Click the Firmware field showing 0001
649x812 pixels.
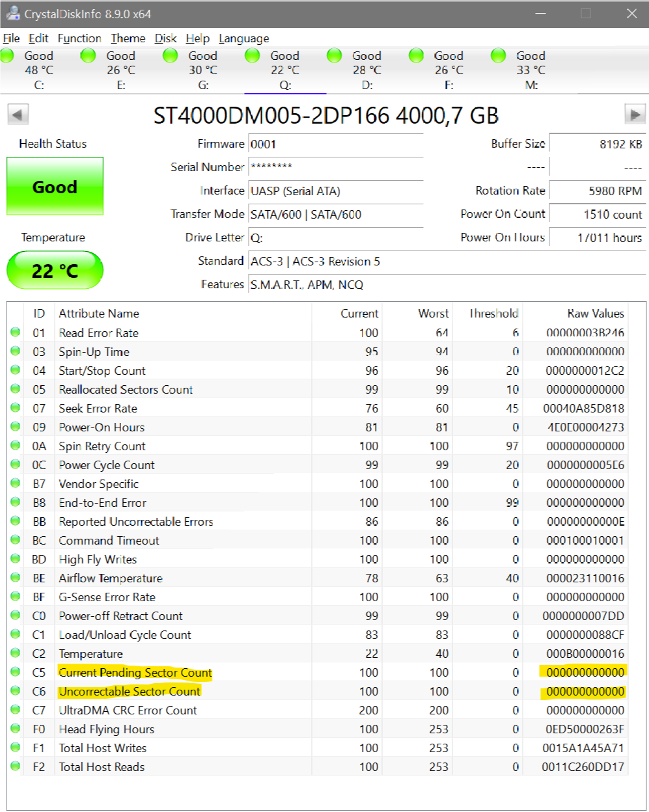click(336, 144)
